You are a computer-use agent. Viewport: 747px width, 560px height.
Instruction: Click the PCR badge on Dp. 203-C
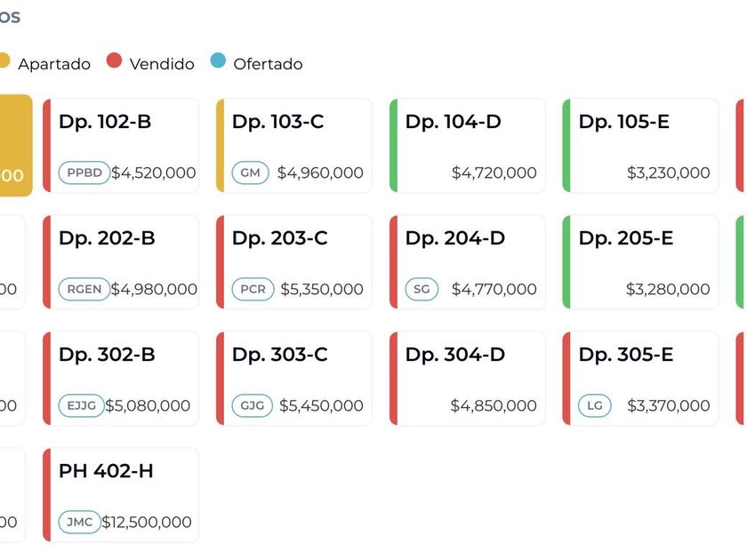[253, 289]
